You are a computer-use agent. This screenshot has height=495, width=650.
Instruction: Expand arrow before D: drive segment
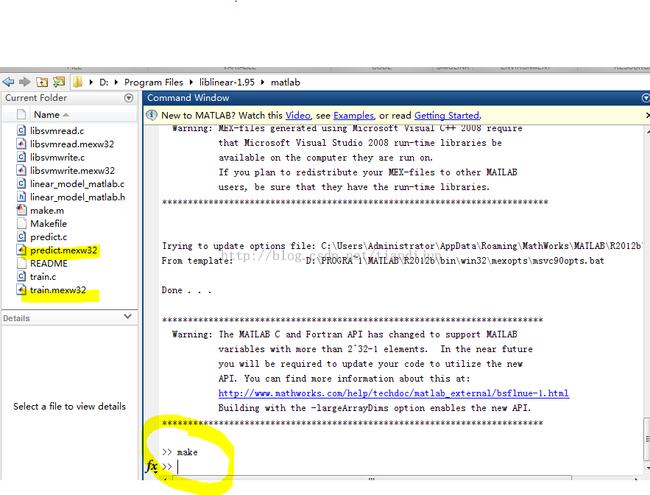click(x=91, y=82)
